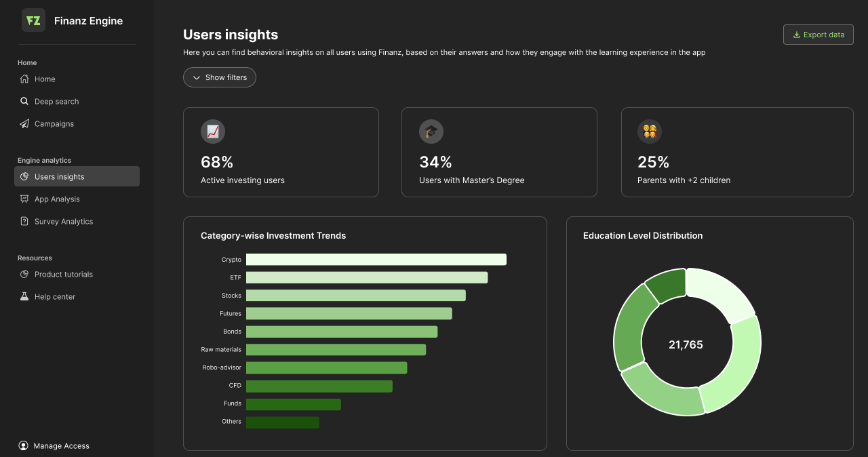Select the Crypto bar in chart
Viewport: 868px width, 457px height.
[376, 260]
